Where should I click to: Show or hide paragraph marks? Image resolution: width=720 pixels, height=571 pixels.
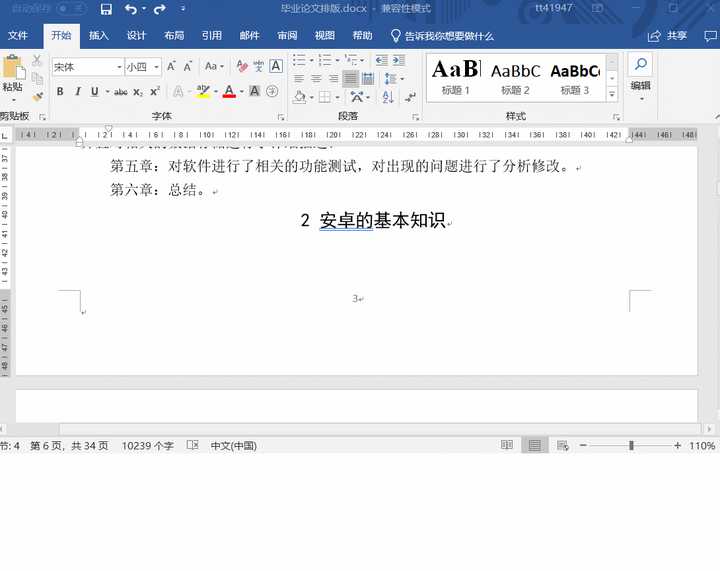pyautogui.click(x=410, y=97)
